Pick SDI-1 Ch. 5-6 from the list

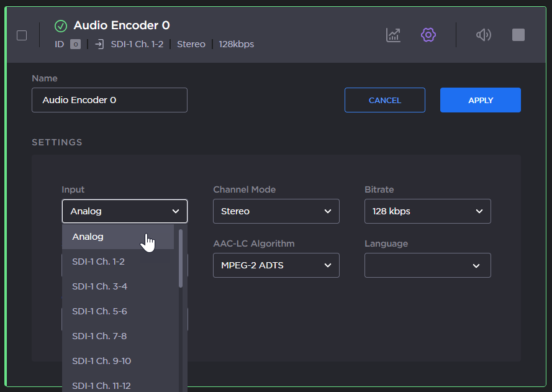click(99, 311)
